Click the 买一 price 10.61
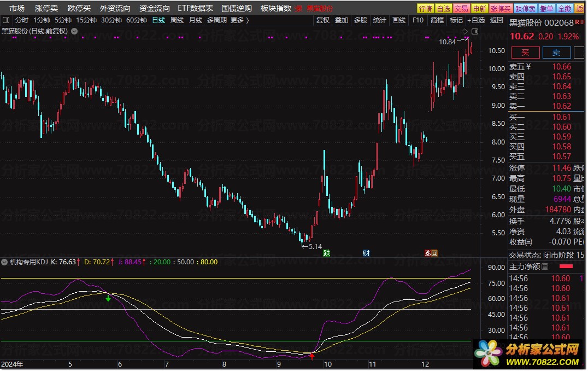Image resolution: width=588 pixels, height=371 pixels. [561, 117]
